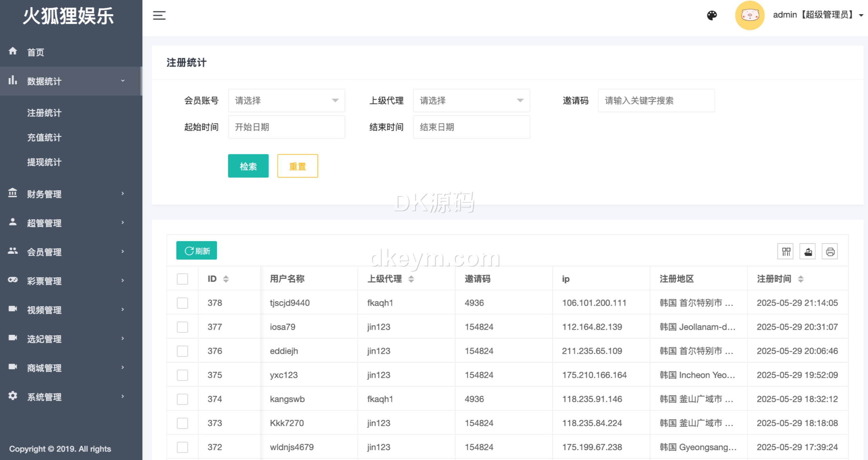The width and height of the screenshot is (868, 460).
Task: Open the 会员账号 dropdown
Action: coord(286,100)
